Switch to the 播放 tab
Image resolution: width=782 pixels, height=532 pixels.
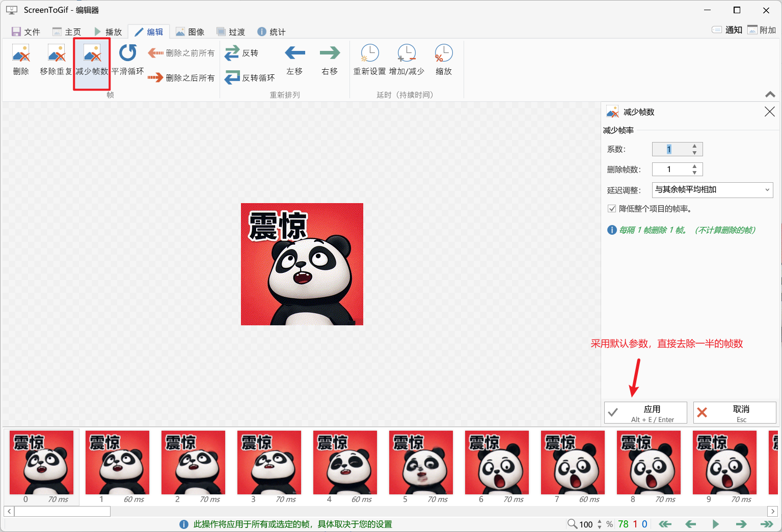[107, 32]
